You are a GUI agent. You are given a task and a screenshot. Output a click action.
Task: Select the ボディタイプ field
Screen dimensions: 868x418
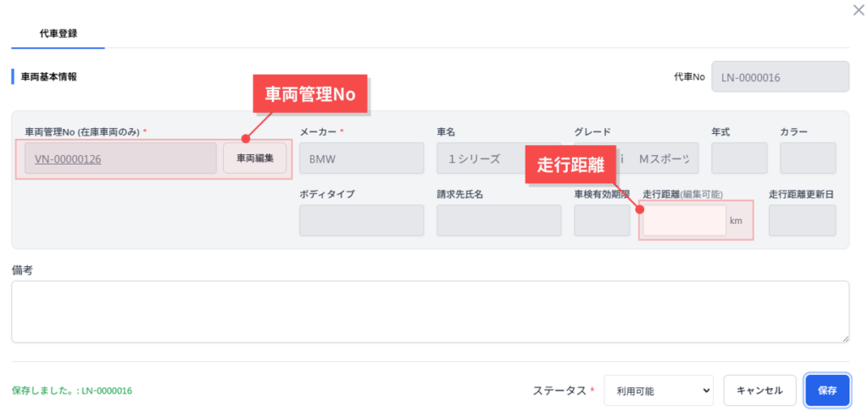[x=361, y=220]
